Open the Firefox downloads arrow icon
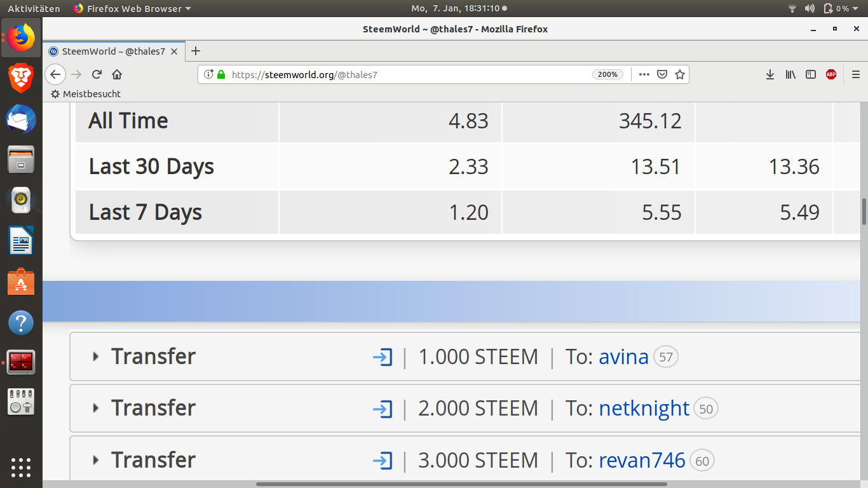868x488 pixels. click(770, 74)
